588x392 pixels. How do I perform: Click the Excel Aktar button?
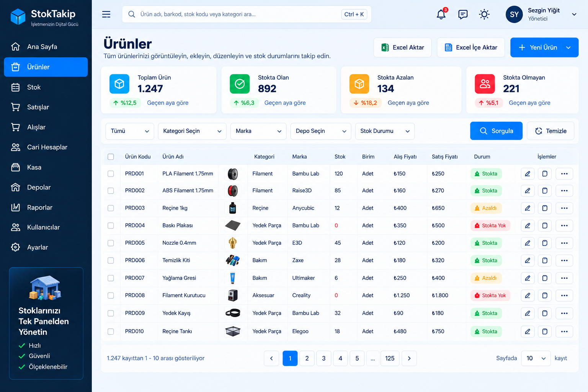pos(403,47)
